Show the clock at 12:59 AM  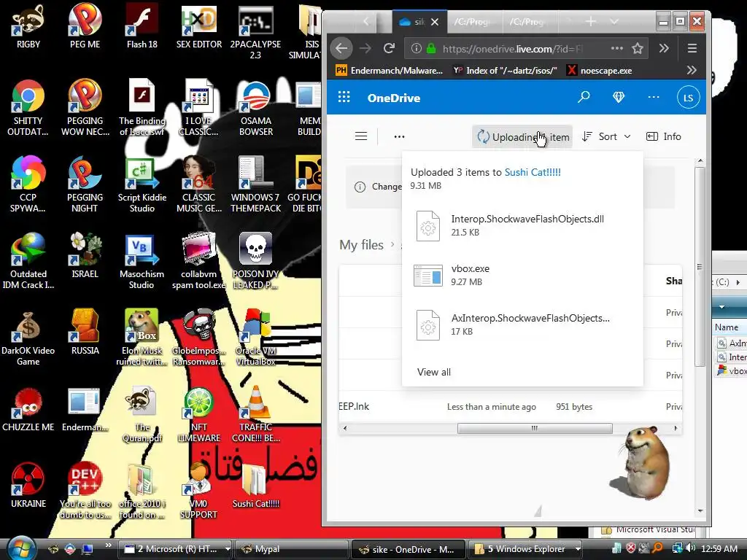[719, 548]
